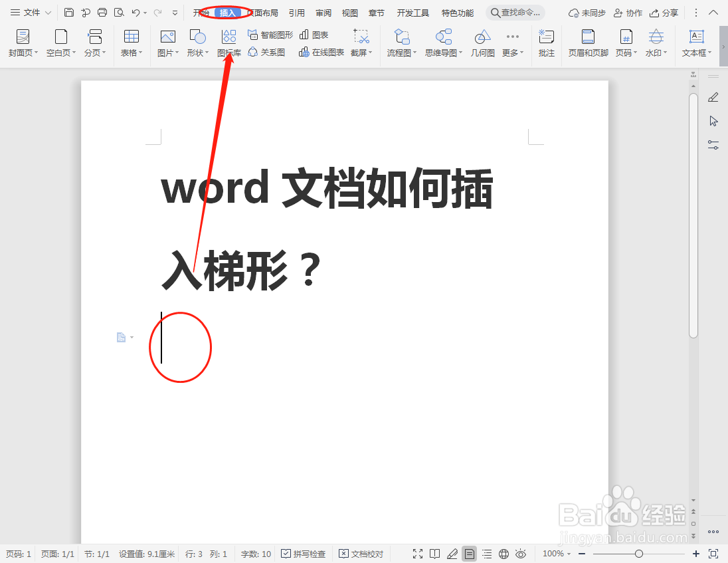Open the 特色功能 special features tab
Viewport: 728px width, 563px height.
pos(457,13)
